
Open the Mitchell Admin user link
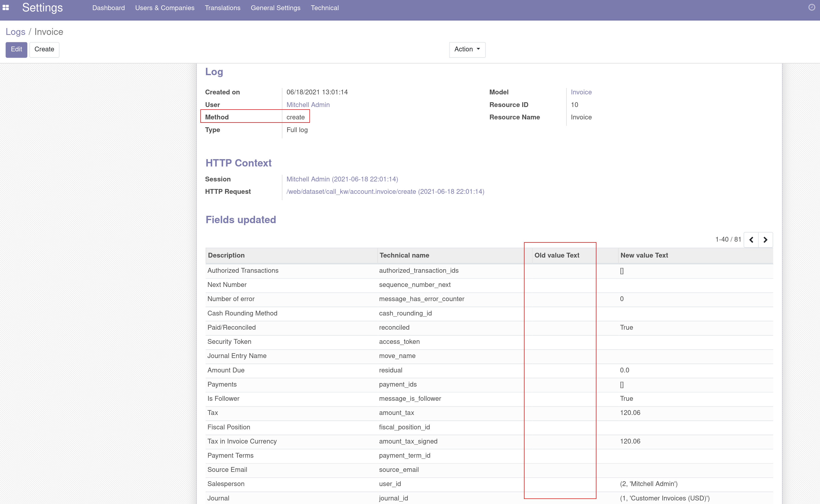pyautogui.click(x=308, y=105)
